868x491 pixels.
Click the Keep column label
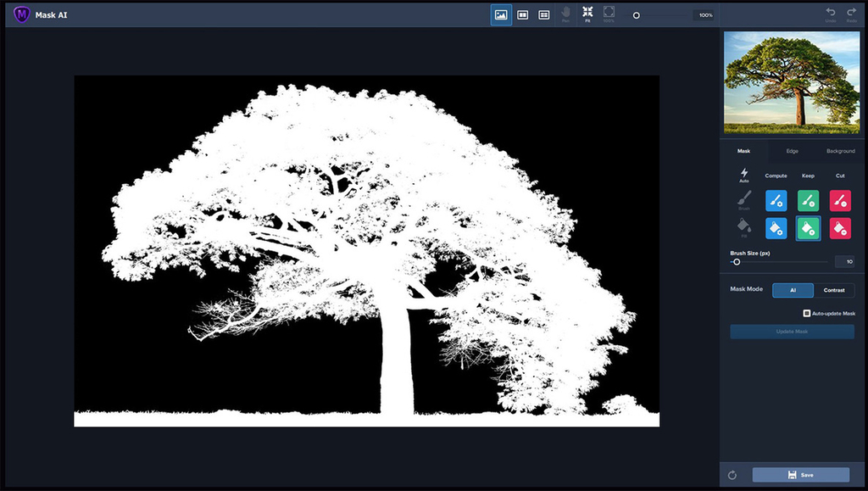click(x=808, y=176)
